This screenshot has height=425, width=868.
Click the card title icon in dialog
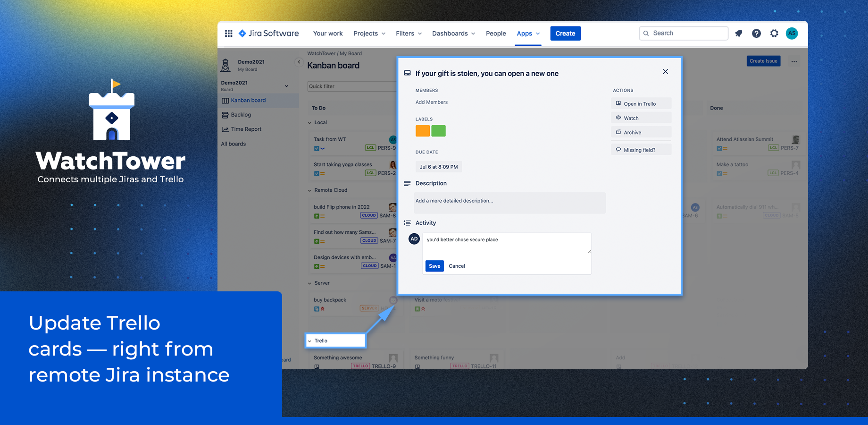pyautogui.click(x=407, y=73)
